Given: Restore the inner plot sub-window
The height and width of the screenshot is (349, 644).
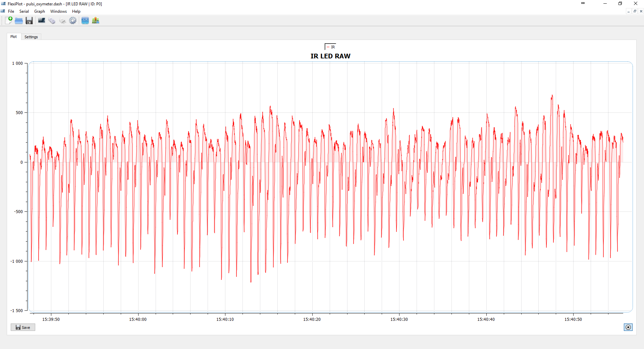Looking at the screenshot, I should click(635, 11).
